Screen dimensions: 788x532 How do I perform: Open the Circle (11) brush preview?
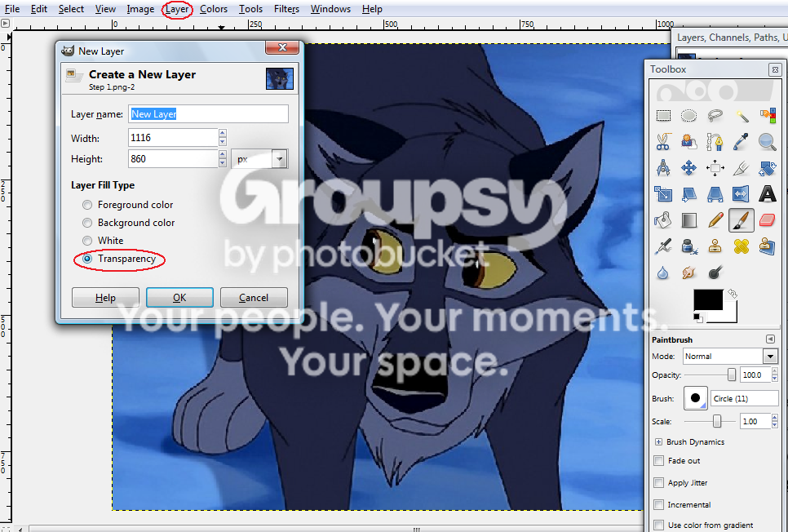tap(696, 398)
